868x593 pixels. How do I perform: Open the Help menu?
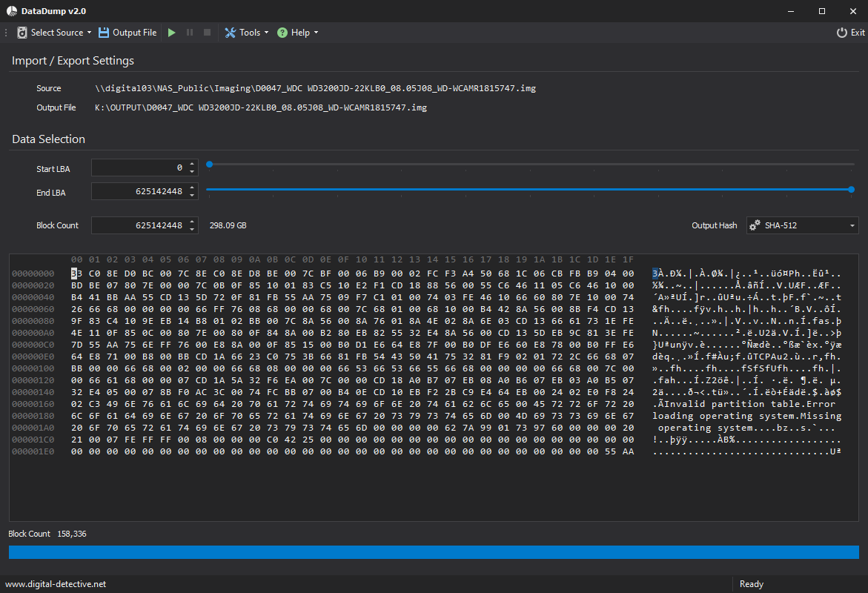(298, 33)
